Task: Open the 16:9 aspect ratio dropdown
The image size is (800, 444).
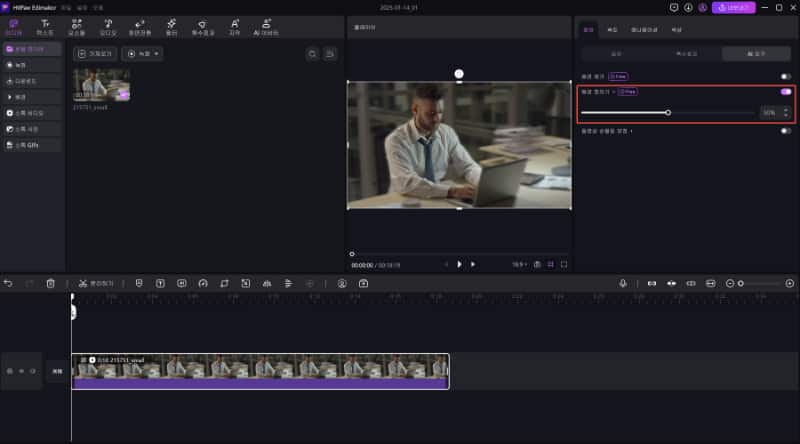Action: coord(521,264)
